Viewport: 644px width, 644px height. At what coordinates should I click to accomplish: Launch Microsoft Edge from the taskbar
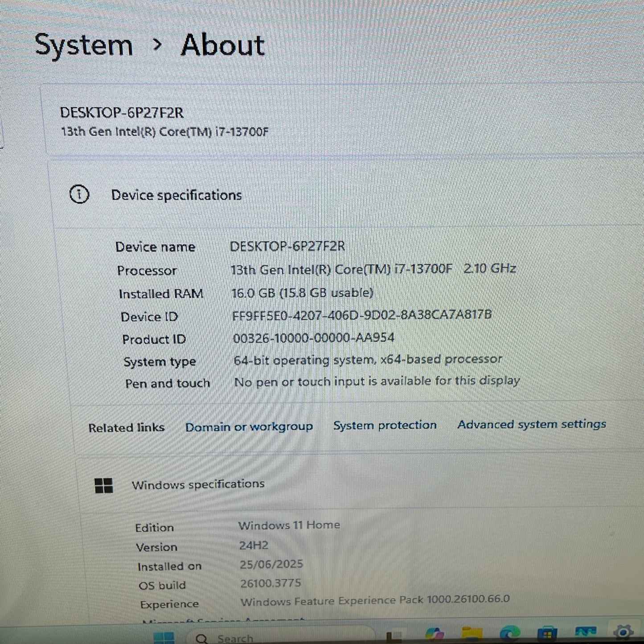point(510,633)
